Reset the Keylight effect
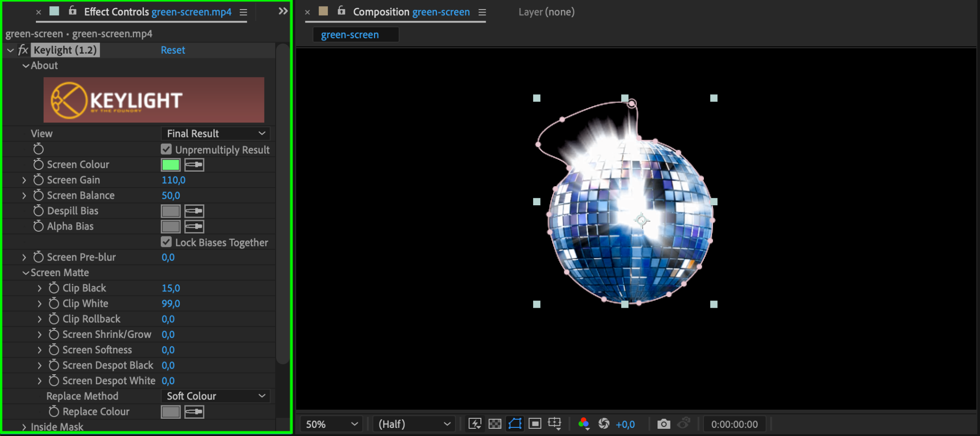980x436 pixels. click(173, 50)
